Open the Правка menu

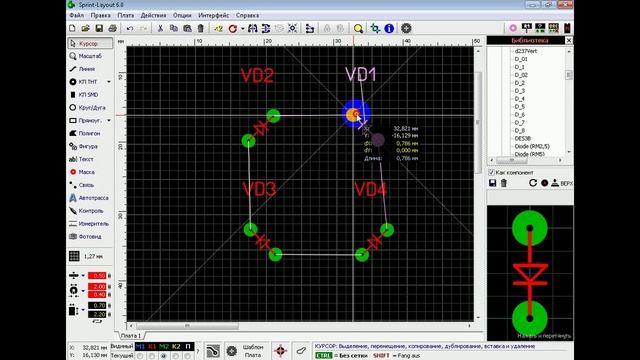click(100, 15)
